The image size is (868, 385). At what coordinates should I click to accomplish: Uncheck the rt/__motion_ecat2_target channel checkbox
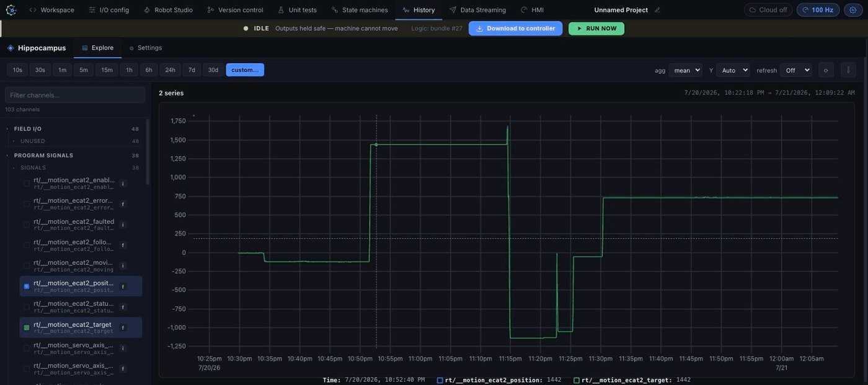(x=26, y=327)
